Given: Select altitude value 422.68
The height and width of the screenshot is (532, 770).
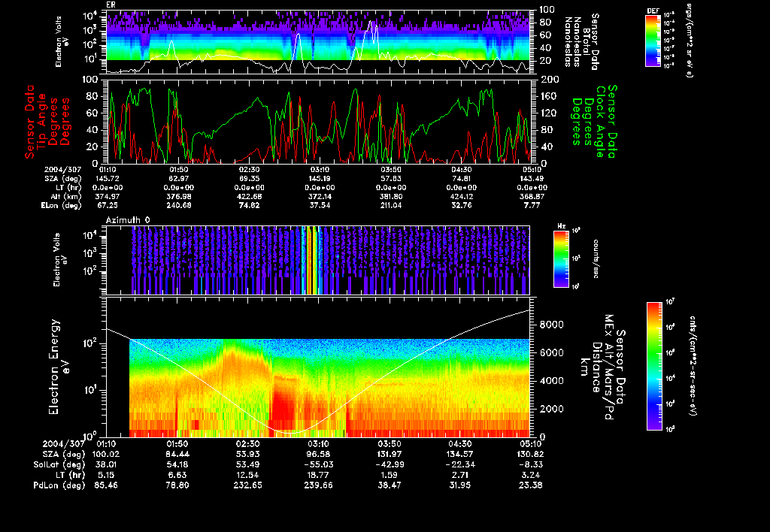Looking at the screenshot, I should (x=249, y=196).
